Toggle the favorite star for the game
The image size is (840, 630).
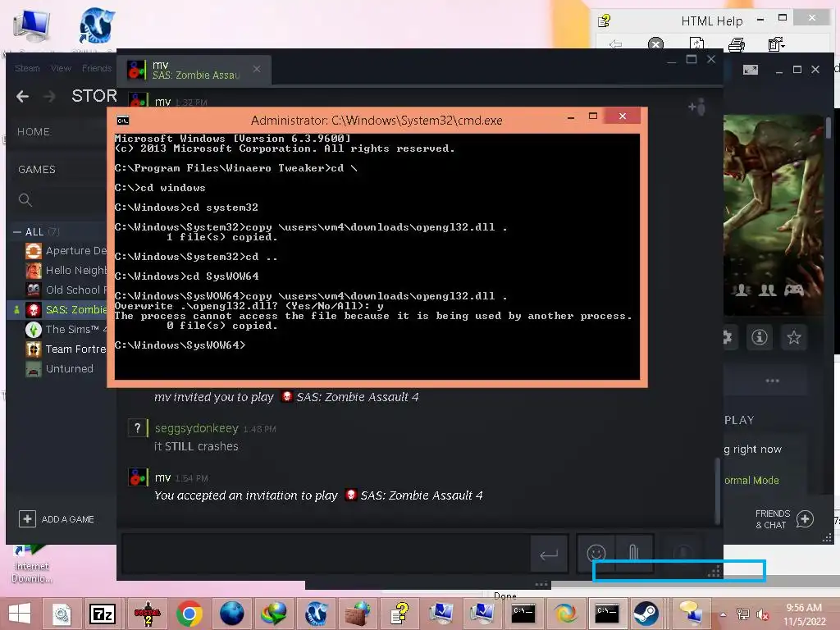793,337
